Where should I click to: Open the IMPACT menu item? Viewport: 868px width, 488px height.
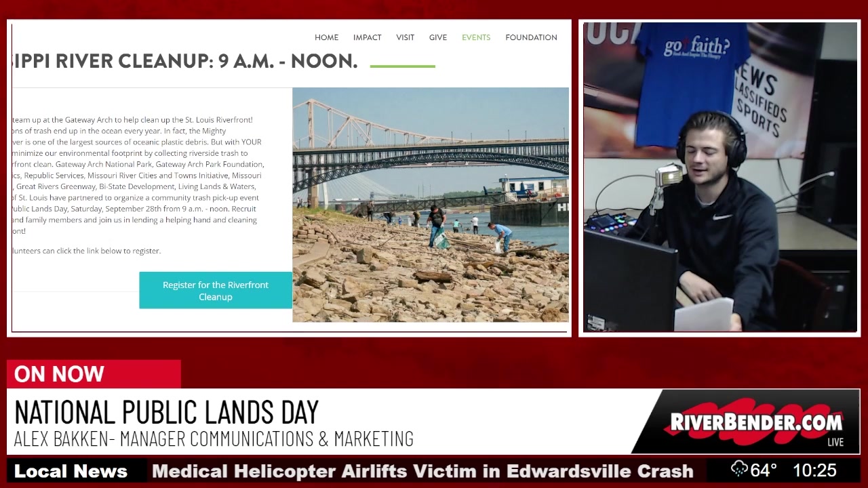pyautogui.click(x=367, y=37)
